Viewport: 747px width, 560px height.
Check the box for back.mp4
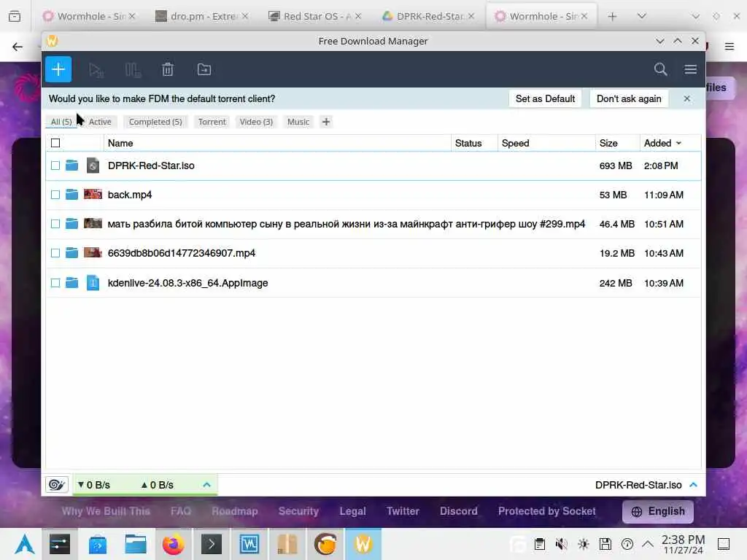click(55, 195)
